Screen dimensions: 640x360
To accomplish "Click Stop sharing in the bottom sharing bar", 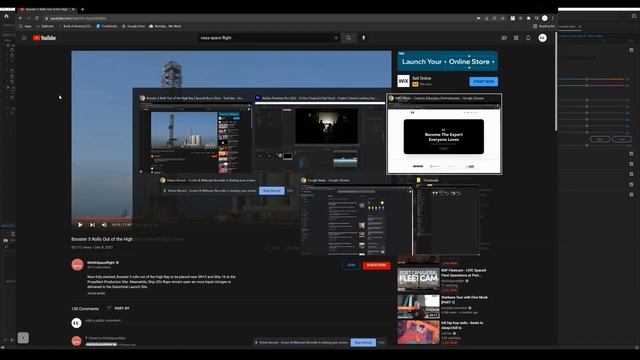I will tap(363, 342).
